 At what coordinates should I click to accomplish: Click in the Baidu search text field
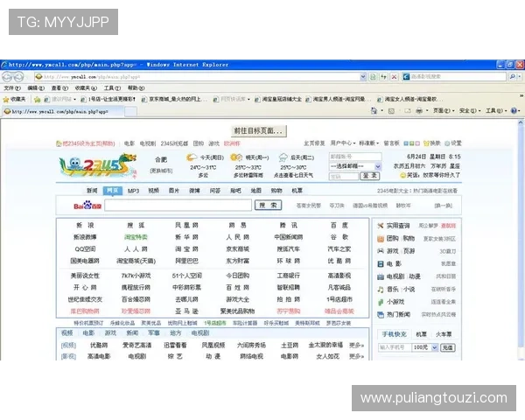tap(178, 205)
